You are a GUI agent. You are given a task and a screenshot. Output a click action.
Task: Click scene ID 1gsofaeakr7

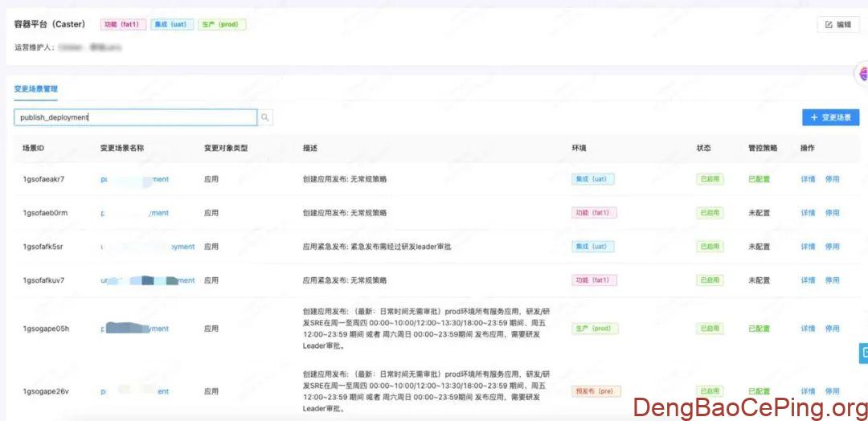[x=43, y=179]
